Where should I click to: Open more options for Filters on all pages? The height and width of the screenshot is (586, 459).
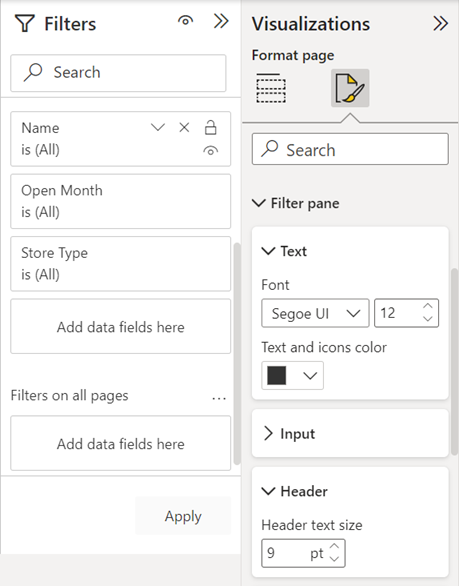219,399
